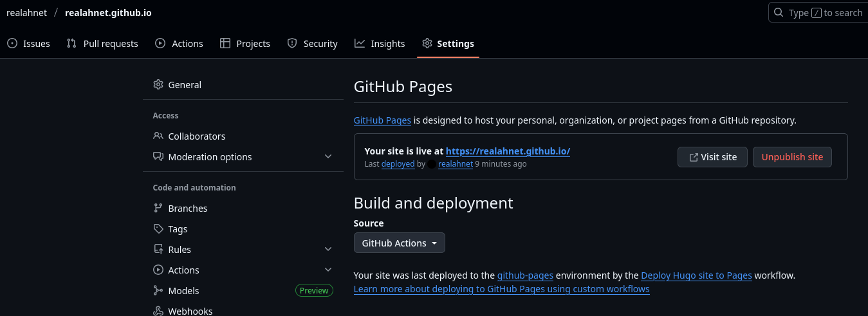Click the Unpublish site button
Viewport: 868px width, 316px height.
pyautogui.click(x=791, y=157)
